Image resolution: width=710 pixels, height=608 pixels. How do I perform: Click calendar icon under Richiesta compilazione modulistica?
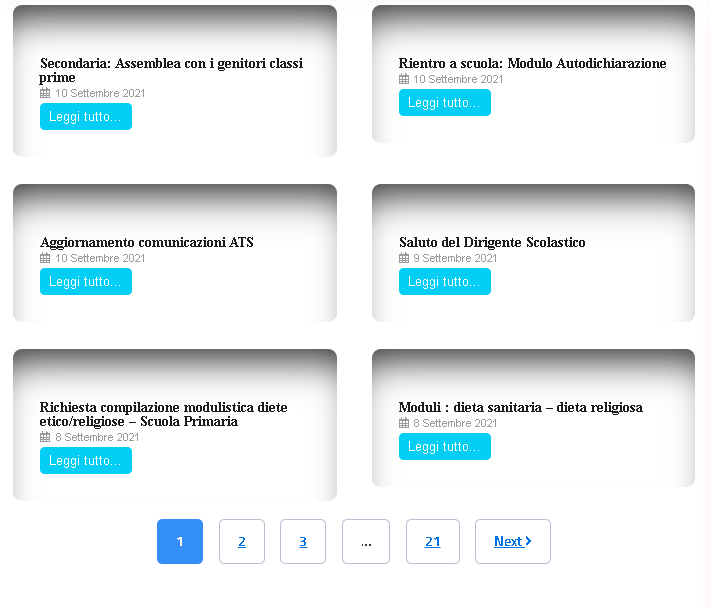pyautogui.click(x=45, y=437)
